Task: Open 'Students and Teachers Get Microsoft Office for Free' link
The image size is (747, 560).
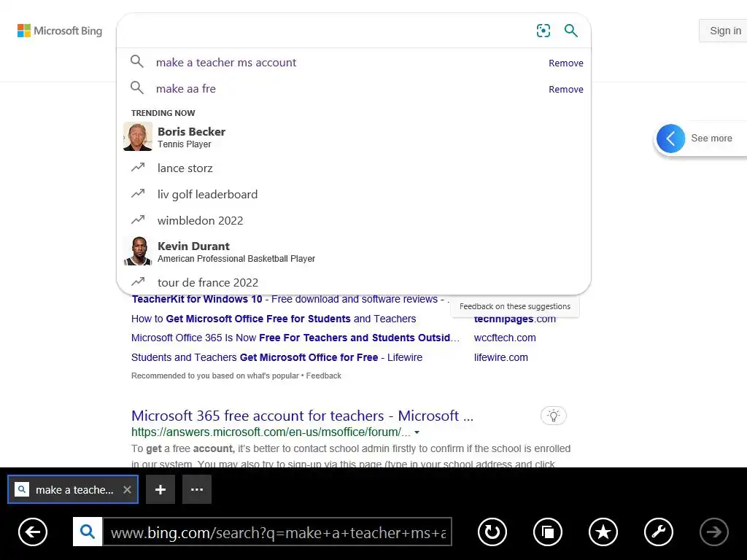Action: pos(276,357)
